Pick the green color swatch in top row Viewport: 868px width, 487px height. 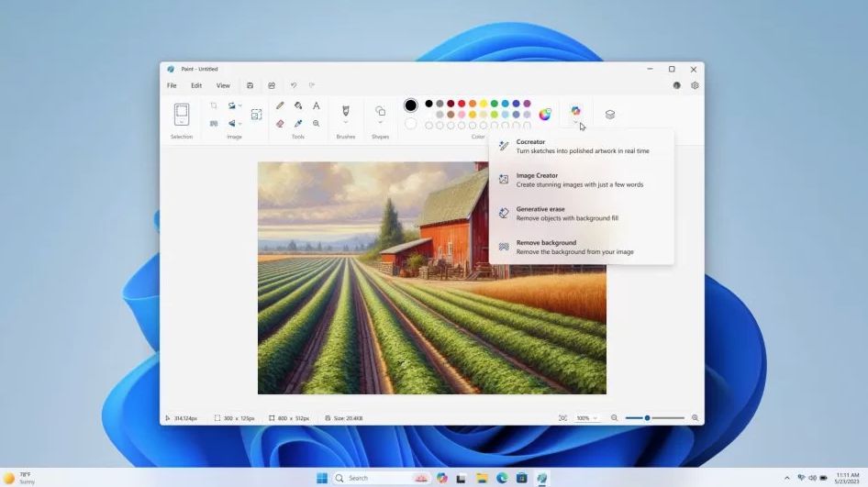coord(495,104)
